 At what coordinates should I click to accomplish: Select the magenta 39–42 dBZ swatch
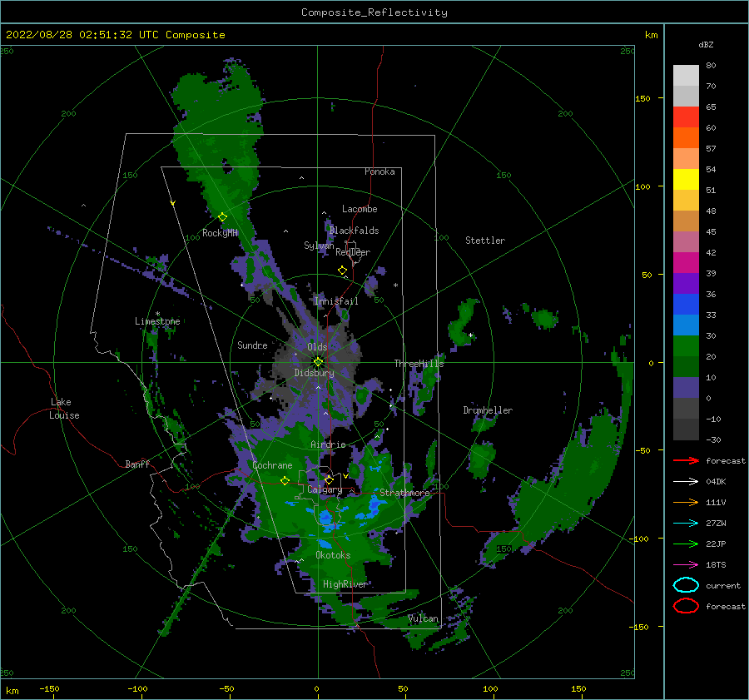[x=686, y=263]
